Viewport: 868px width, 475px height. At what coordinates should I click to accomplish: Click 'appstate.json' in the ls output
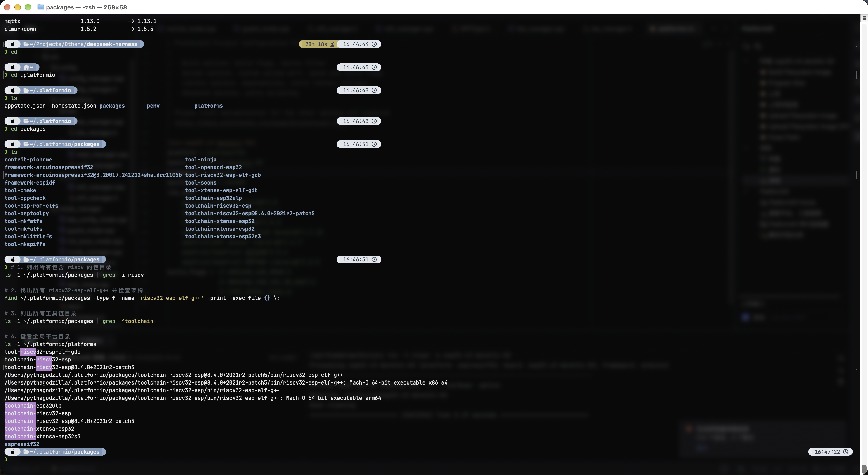coord(25,106)
